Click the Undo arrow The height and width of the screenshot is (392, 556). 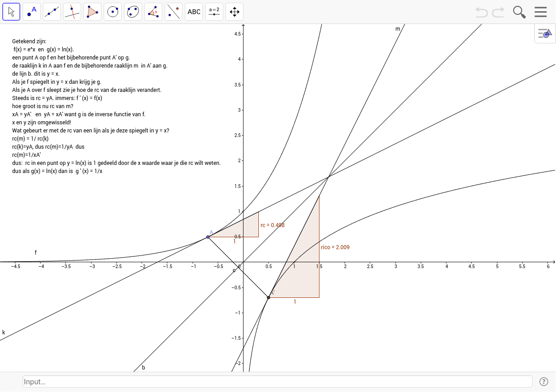point(482,12)
